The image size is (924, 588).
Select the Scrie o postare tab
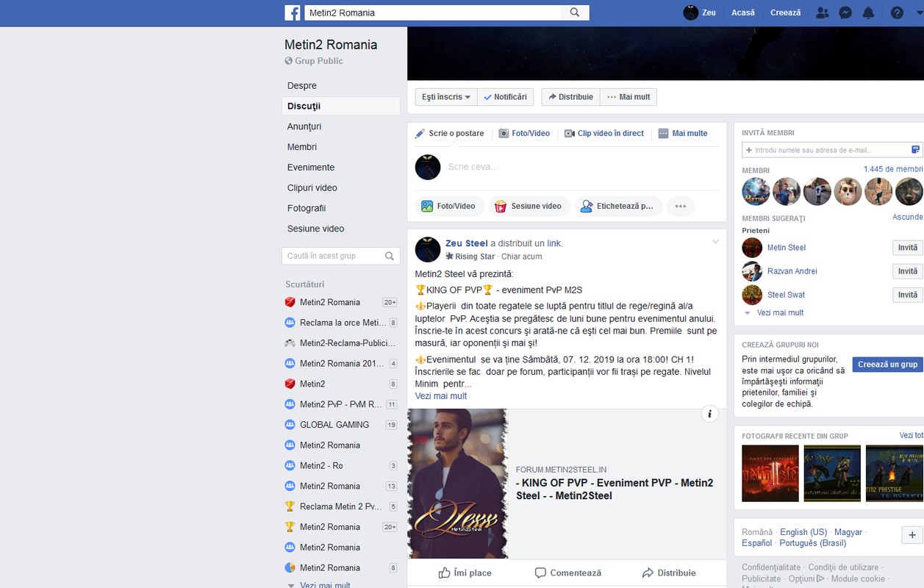pos(450,133)
